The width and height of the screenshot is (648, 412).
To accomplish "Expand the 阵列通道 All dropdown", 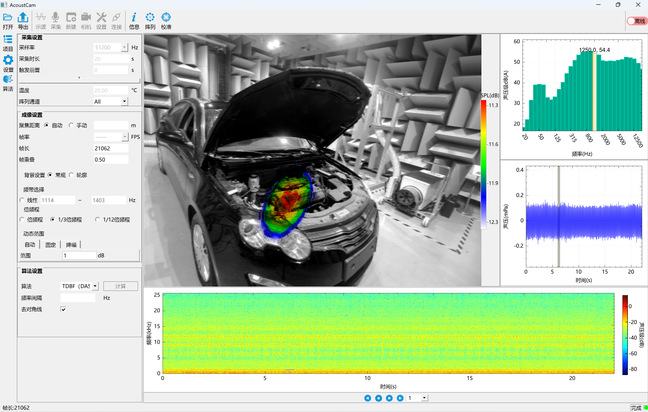I will point(110,101).
